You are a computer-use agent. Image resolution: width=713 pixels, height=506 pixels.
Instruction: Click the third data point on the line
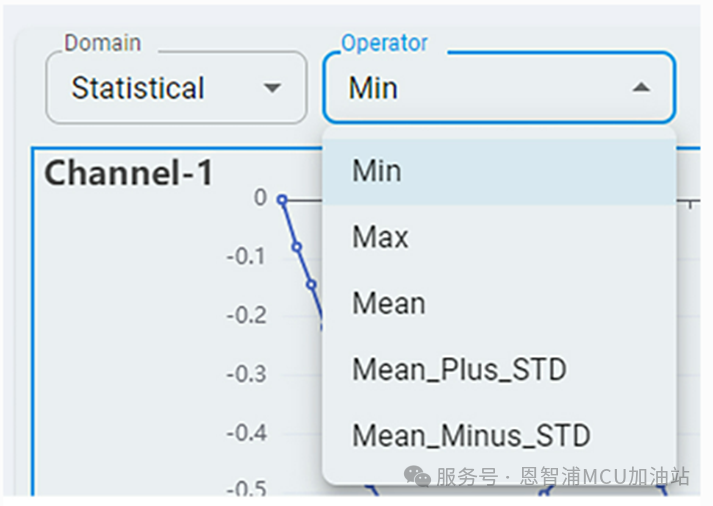[311, 284]
